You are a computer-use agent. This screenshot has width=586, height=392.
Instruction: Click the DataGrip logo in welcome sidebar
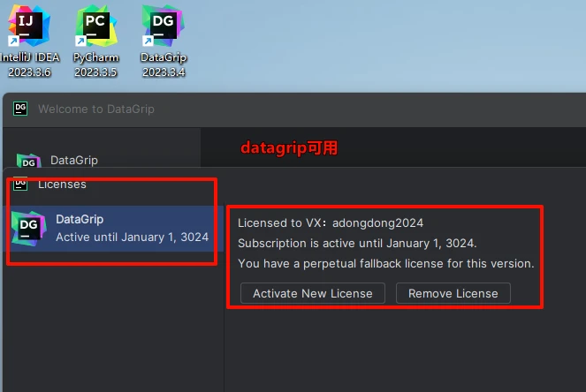point(29,161)
